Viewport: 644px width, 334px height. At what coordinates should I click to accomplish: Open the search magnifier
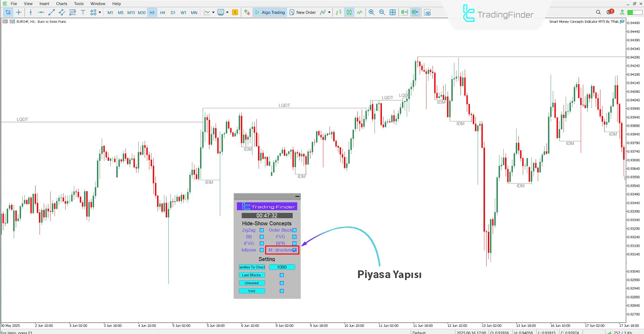tap(598, 12)
